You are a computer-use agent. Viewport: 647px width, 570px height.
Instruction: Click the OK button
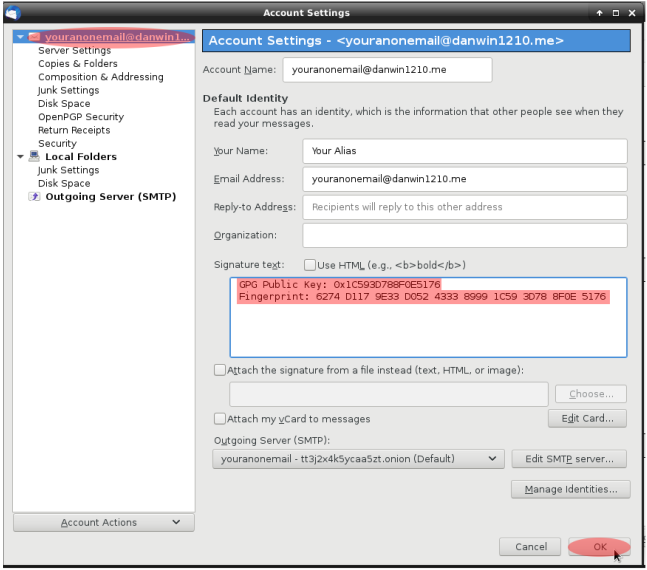click(x=599, y=547)
